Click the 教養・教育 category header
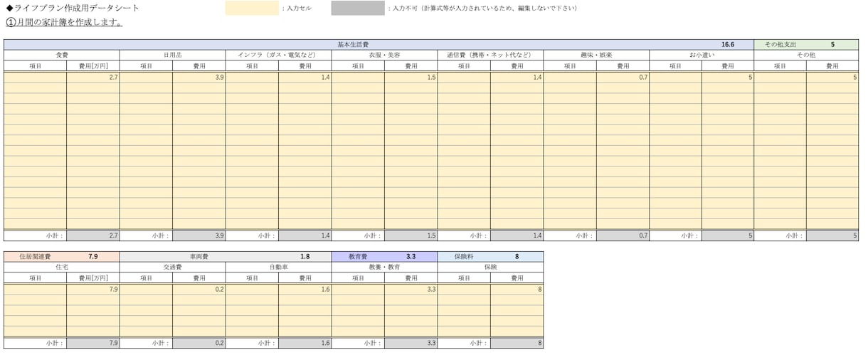This screenshot has height=355, width=868. click(384, 267)
